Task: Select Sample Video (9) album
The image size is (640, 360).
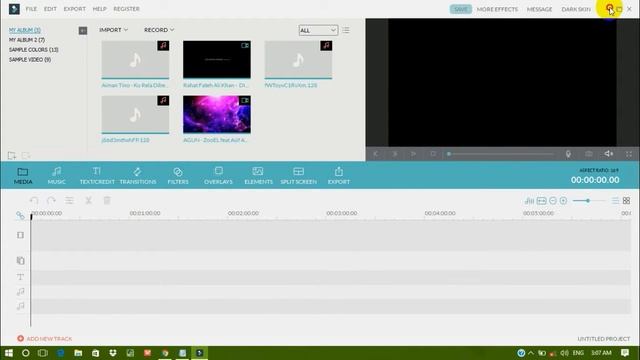Action: point(30,60)
